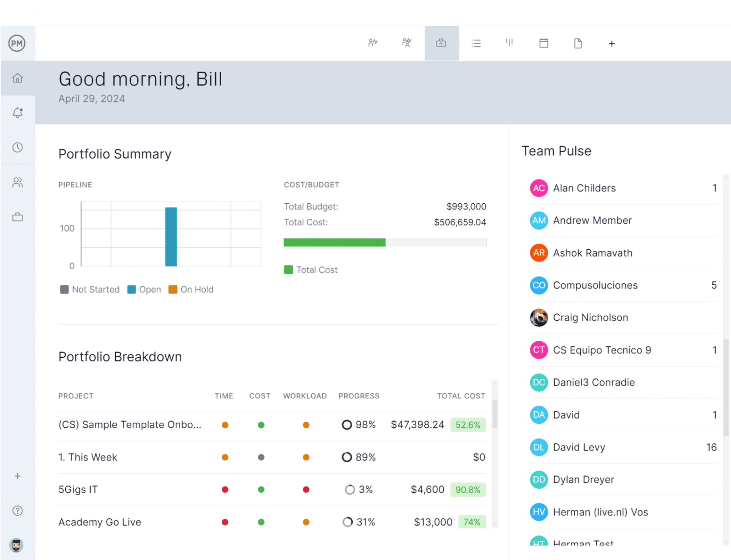Toggle the Not Started legend entry
The height and width of the screenshot is (560, 731).
click(x=90, y=289)
